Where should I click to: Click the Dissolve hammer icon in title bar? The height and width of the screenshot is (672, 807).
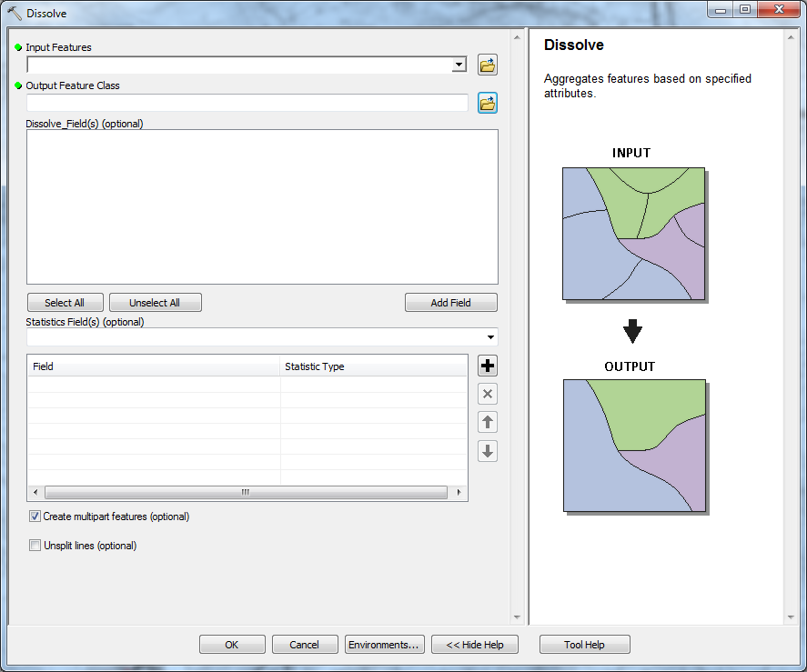(x=15, y=14)
